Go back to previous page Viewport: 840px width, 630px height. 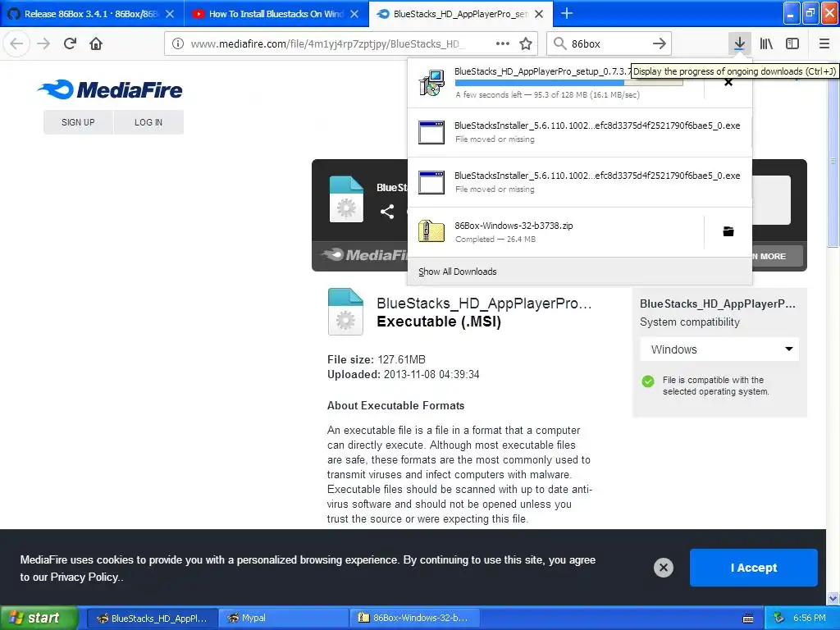pos(16,43)
